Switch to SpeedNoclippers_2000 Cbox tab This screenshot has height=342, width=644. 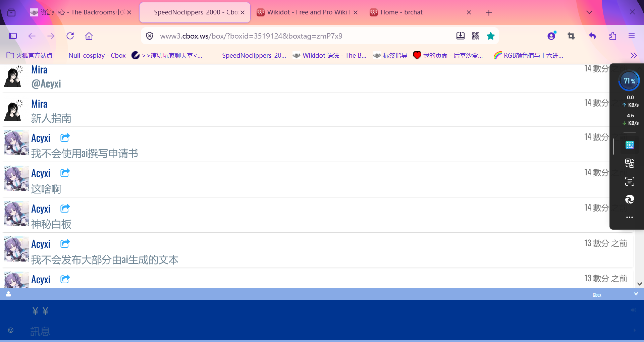point(195,12)
